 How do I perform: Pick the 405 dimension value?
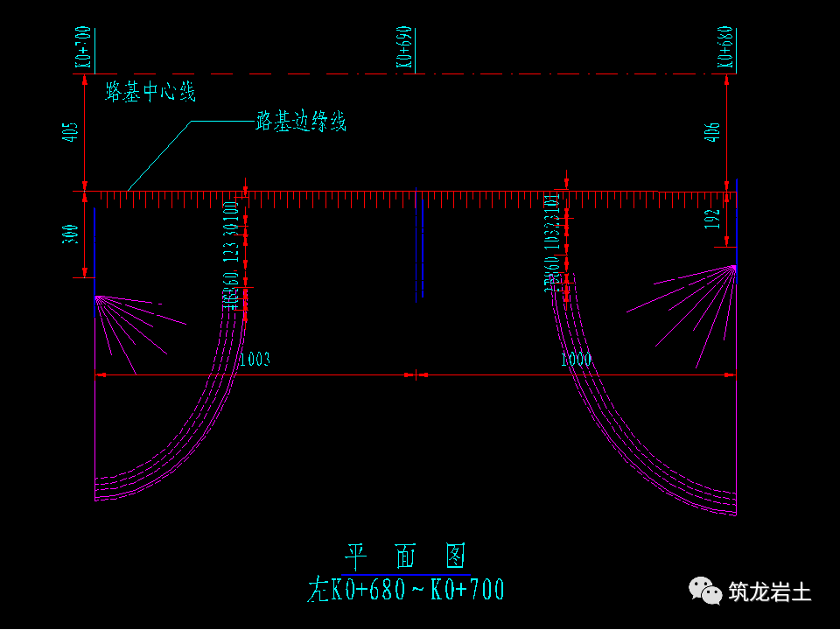70,132
